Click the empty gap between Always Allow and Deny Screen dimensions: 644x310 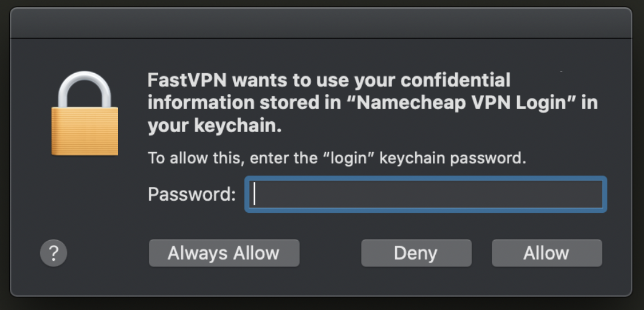330,253
